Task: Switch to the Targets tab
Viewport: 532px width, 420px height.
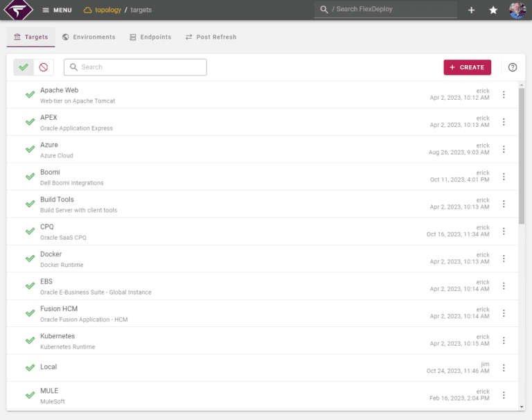Action: pos(31,37)
